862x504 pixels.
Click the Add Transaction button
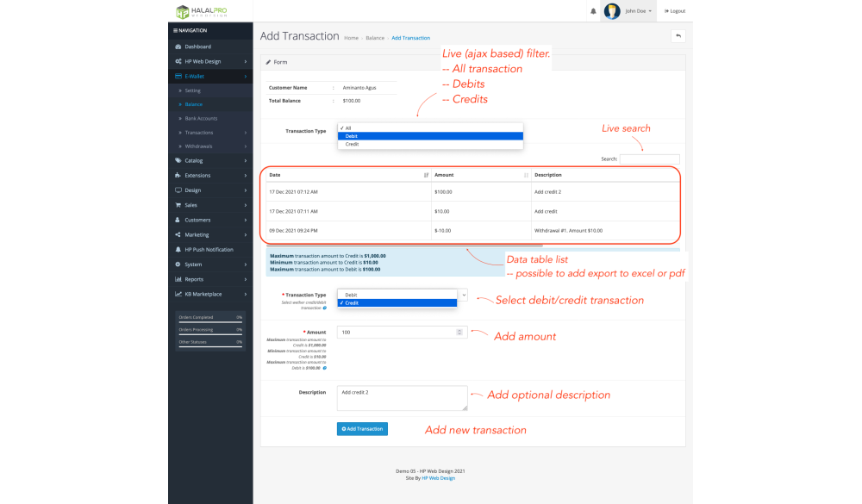click(362, 429)
